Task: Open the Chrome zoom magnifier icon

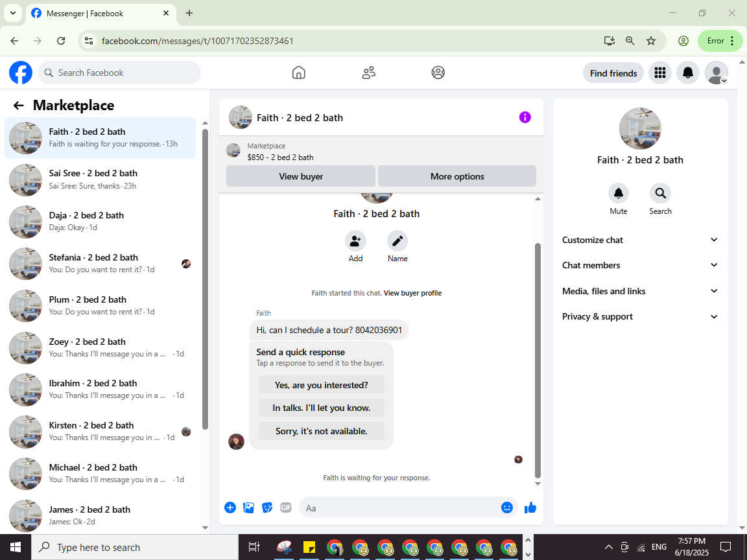Action: click(630, 41)
